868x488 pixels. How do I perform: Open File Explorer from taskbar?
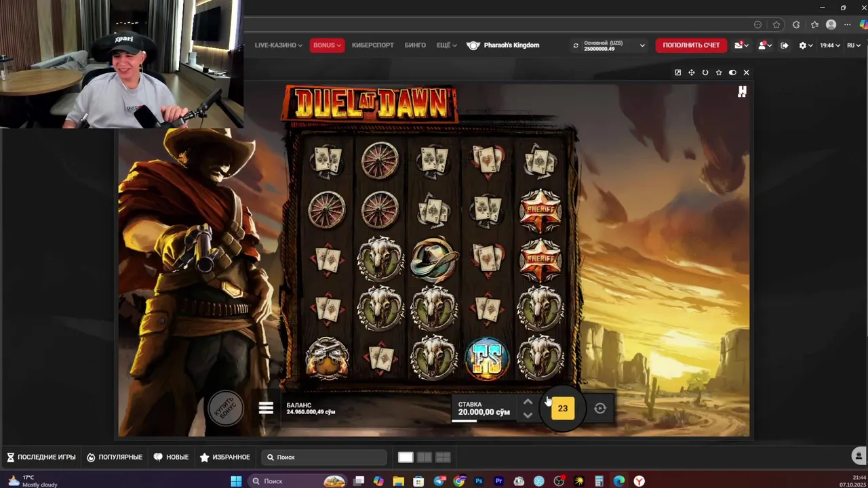pos(399,481)
